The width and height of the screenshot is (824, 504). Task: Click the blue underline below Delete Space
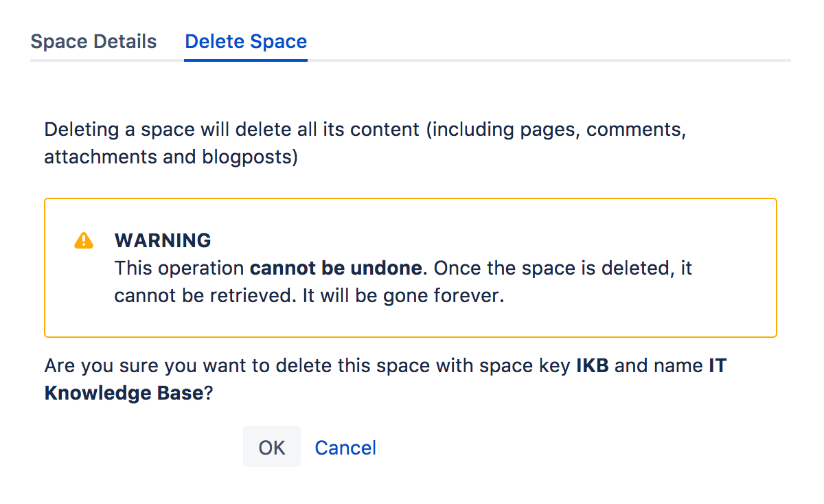point(246,60)
